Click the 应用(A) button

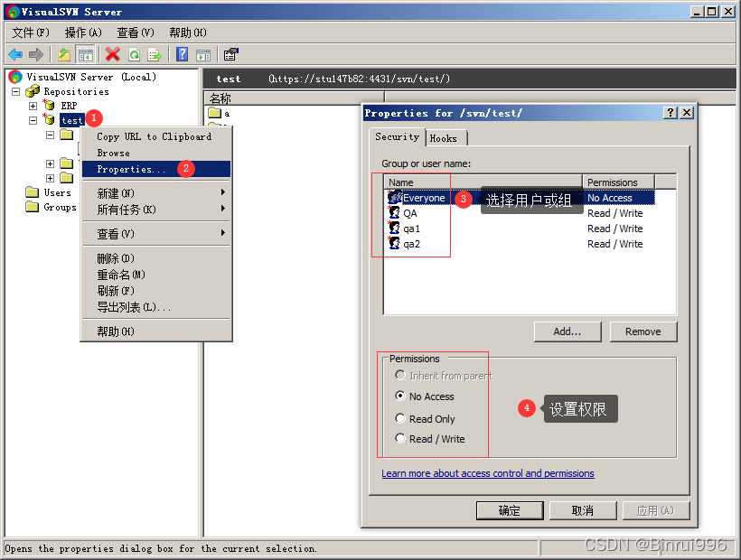pyautogui.click(x=656, y=510)
